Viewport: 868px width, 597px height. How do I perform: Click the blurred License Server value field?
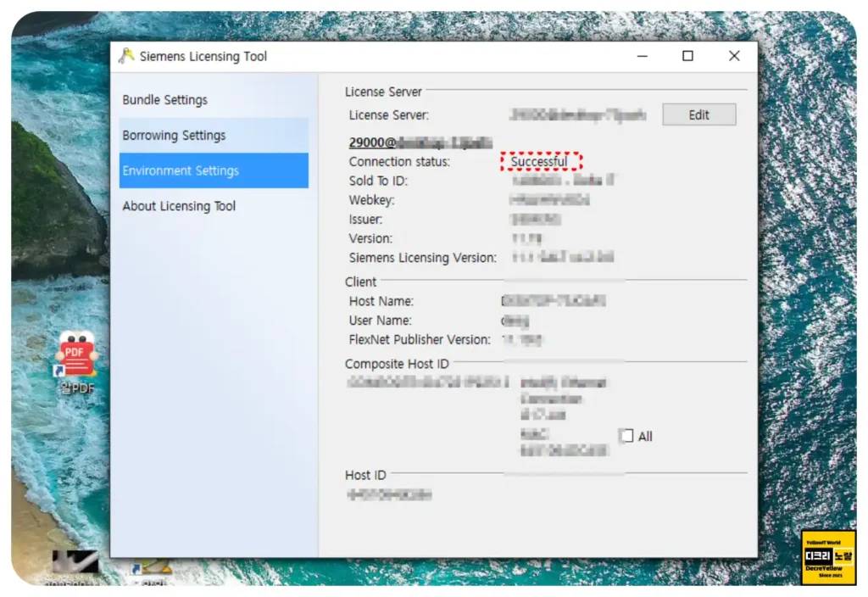tap(577, 114)
